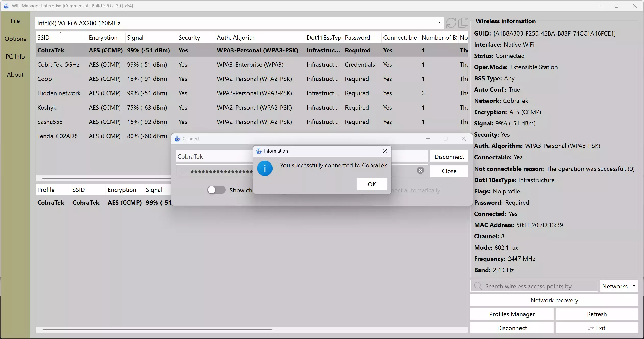Click the Password column header
644x339 pixels.
click(362, 37)
